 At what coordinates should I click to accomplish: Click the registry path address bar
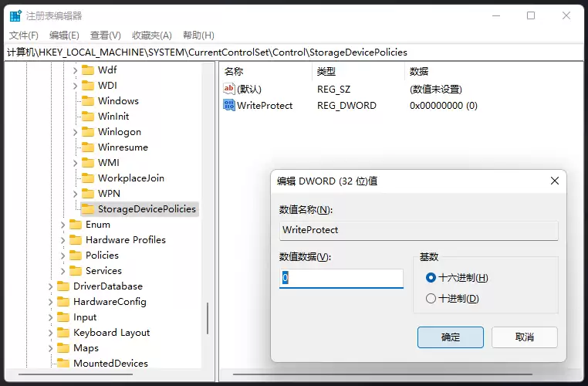[x=294, y=52]
